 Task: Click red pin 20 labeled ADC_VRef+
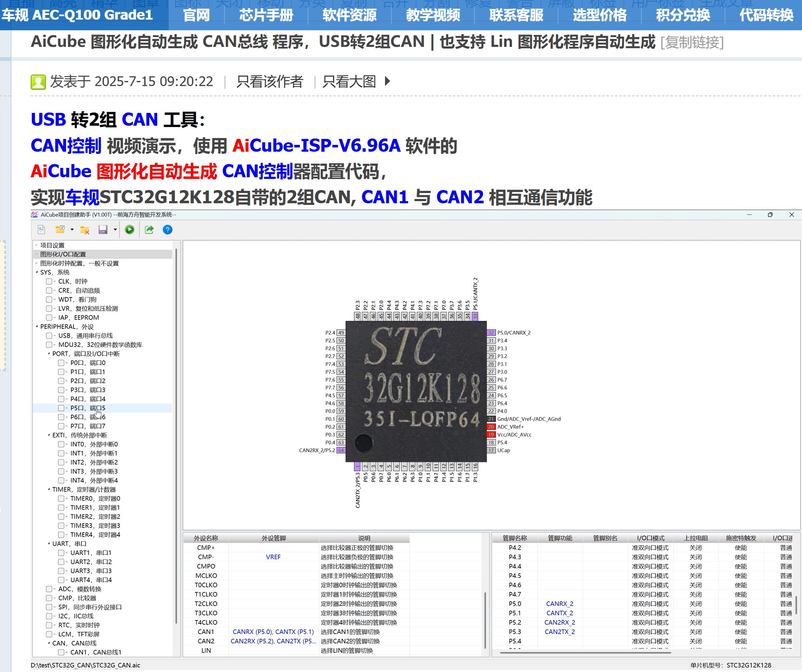point(491,427)
